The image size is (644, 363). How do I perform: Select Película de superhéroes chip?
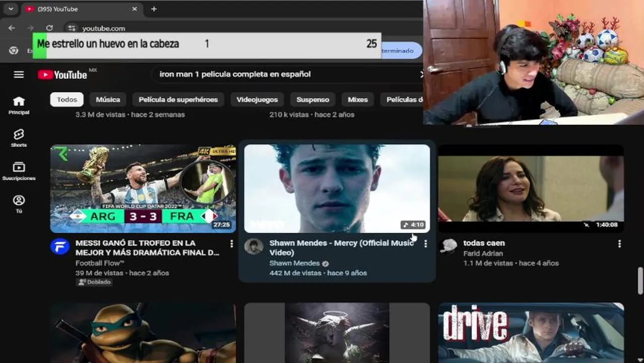click(x=178, y=99)
